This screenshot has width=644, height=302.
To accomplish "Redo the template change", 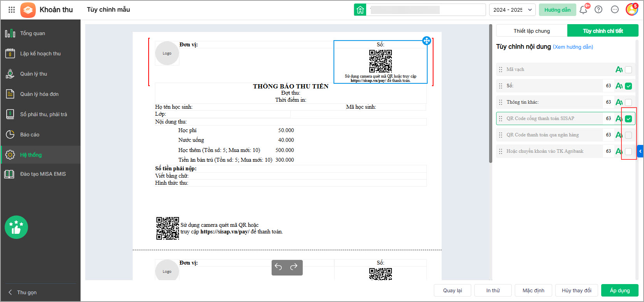I will point(294,267).
